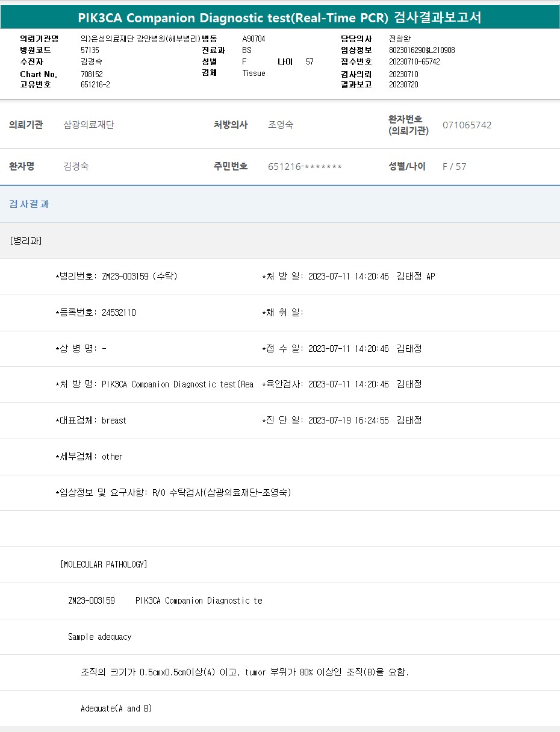Click the 대표검체 breast row
The height and width of the screenshot is (732, 560).
coord(91,421)
